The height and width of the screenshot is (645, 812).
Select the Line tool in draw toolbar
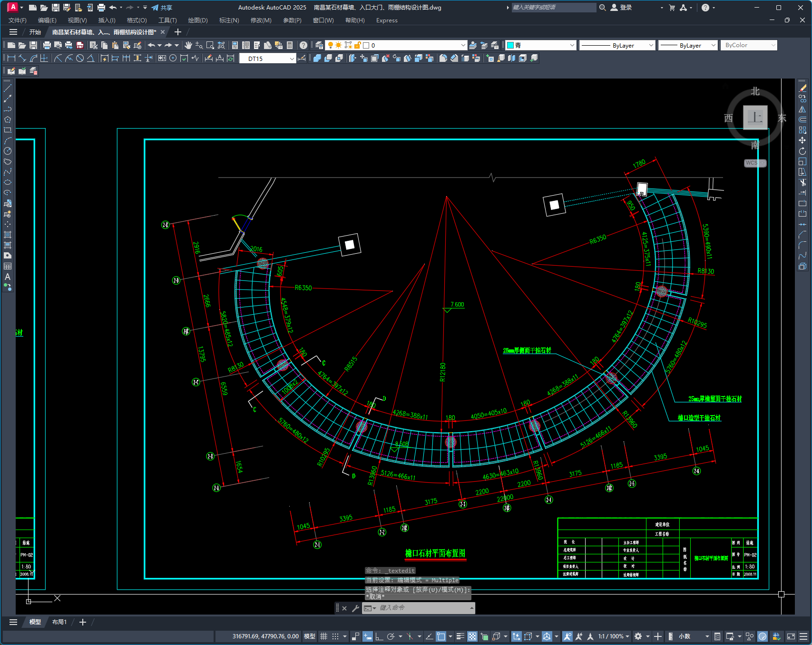tap(8, 88)
